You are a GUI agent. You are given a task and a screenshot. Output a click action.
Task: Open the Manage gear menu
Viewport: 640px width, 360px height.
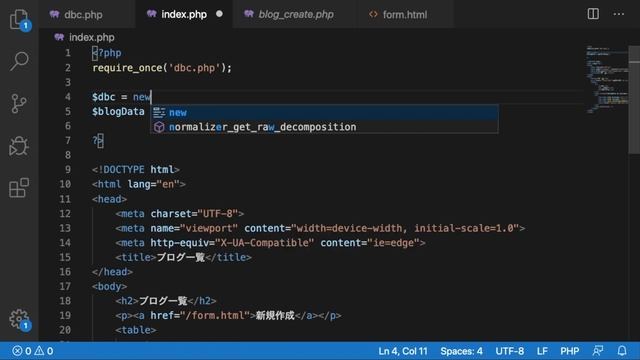pyautogui.click(x=19, y=319)
